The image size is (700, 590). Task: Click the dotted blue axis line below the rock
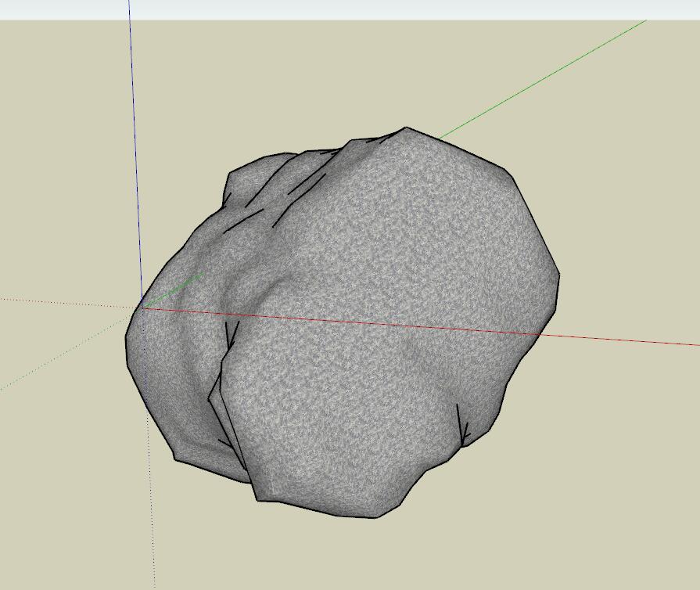pyautogui.click(x=153, y=532)
